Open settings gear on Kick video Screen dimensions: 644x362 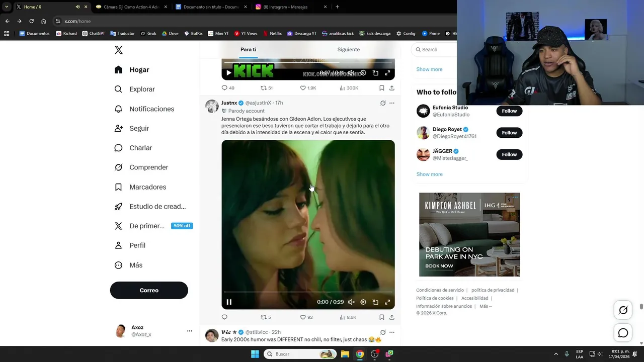tap(363, 73)
